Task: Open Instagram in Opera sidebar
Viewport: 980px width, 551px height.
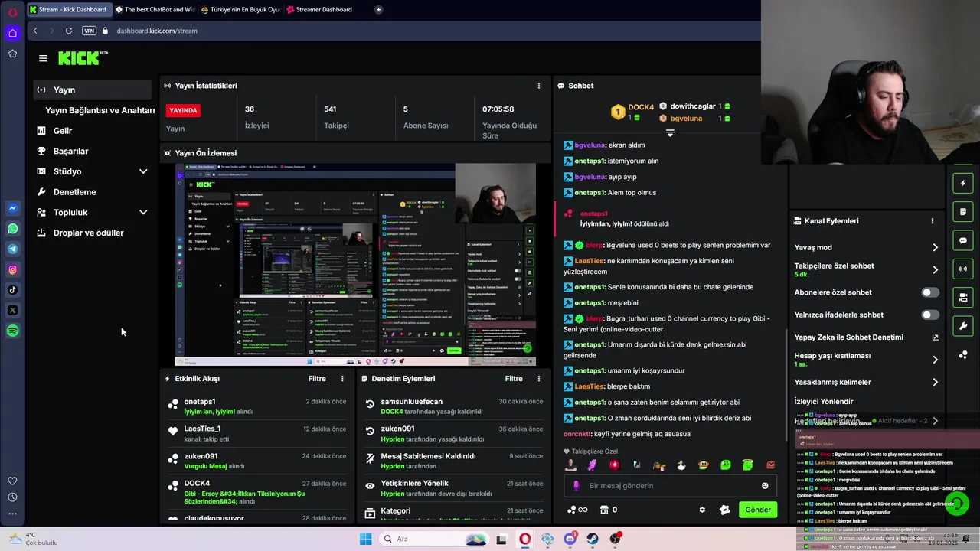Action: (x=12, y=269)
